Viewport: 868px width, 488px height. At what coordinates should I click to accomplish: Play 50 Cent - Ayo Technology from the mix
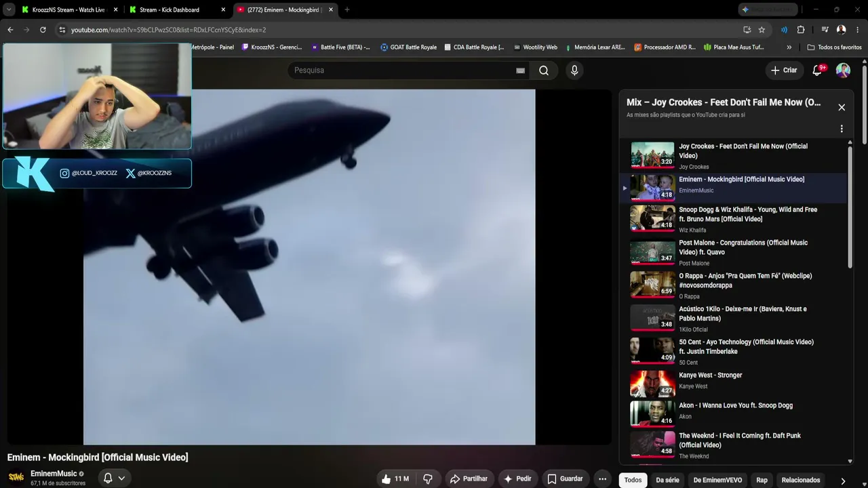[x=735, y=351]
